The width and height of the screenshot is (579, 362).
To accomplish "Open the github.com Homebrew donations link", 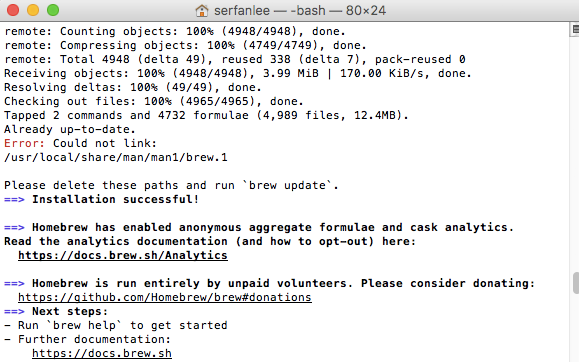I will (x=165, y=297).
